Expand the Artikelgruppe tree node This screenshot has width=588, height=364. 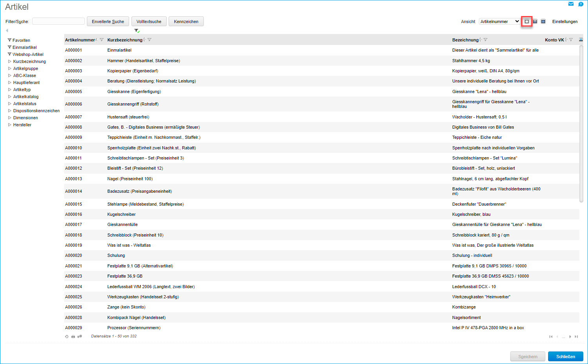pos(10,68)
